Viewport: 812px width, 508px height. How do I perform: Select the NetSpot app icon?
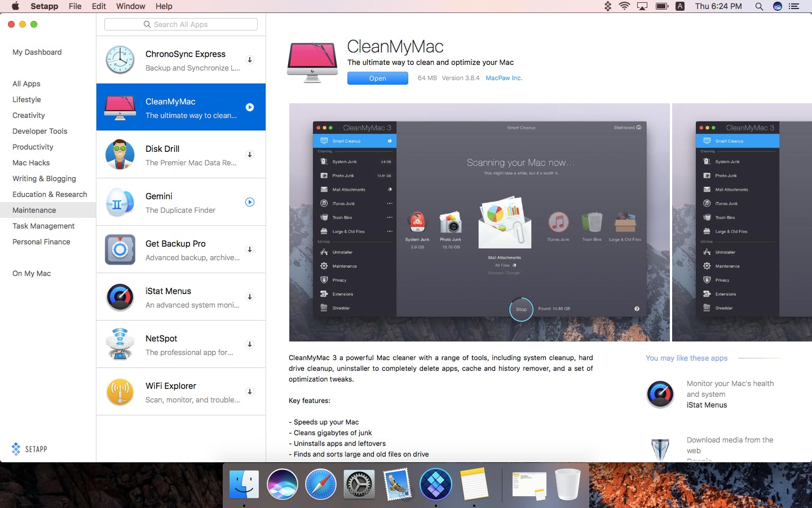click(x=120, y=344)
